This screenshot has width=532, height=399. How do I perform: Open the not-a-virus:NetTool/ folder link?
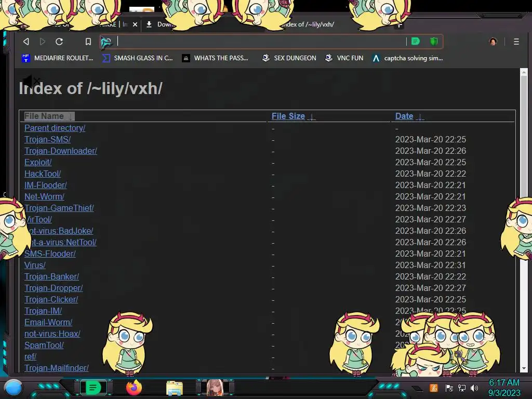point(63,242)
